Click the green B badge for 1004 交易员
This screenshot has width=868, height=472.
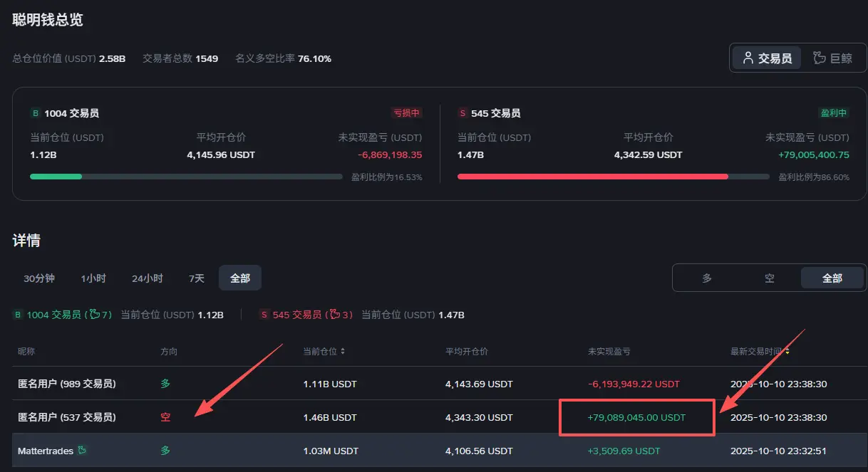[x=36, y=113]
